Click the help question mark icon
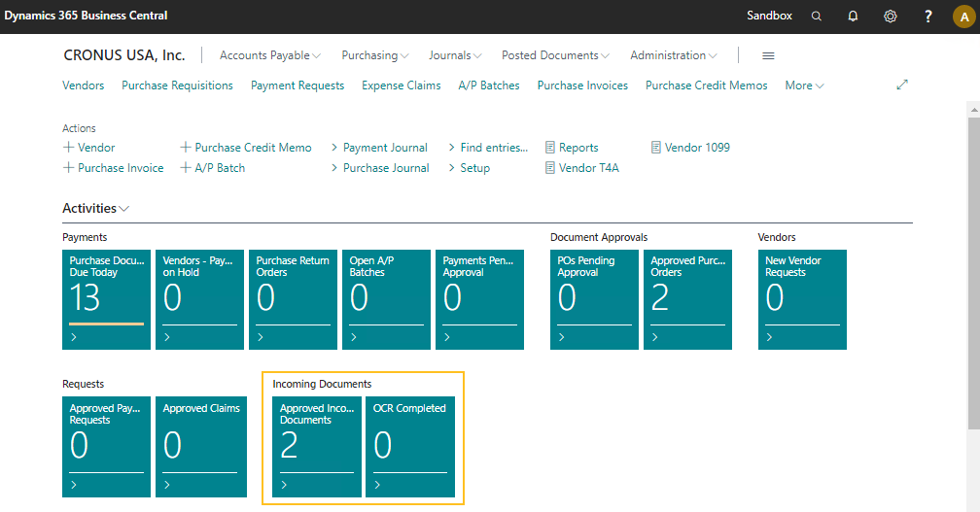Viewport: 980px width, 512px height. click(928, 17)
